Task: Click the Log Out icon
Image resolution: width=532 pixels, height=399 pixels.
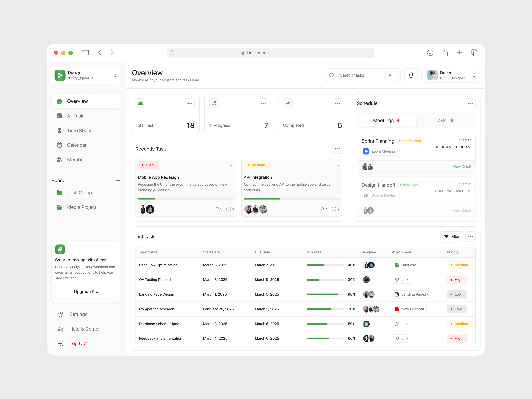Action: (61, 343)
